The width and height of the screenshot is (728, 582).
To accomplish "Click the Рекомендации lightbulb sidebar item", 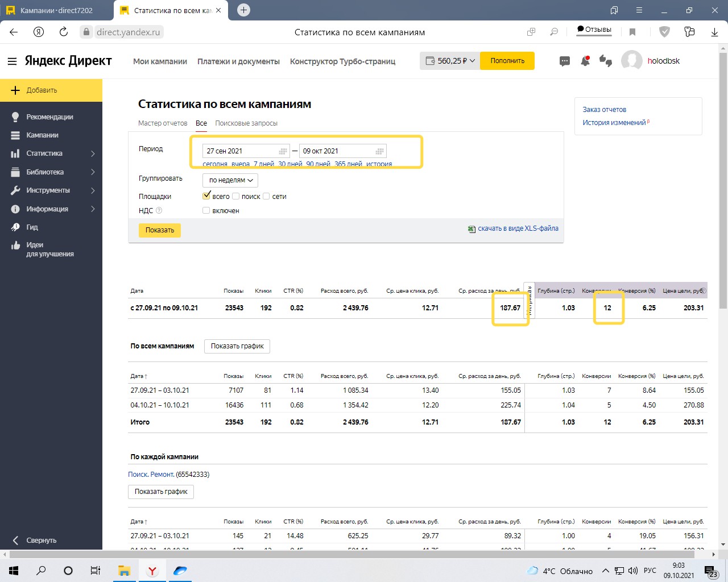I will (49, 117).
